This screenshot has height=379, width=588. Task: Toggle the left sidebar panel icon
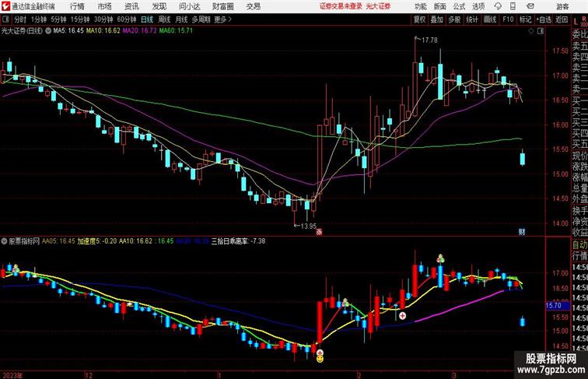[5, 19]
